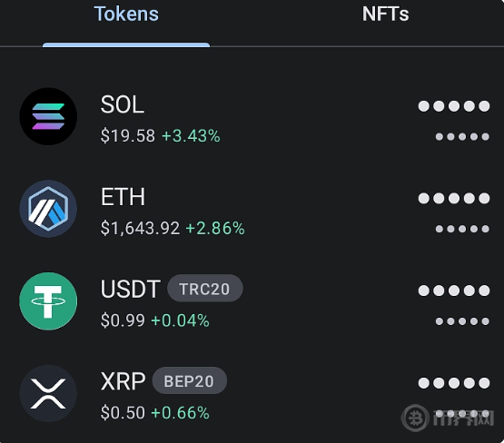The width and height of the screenshot is (504, 443).
Task: Click the coin watermark icon at bottom right
Action: coord(415,418)
